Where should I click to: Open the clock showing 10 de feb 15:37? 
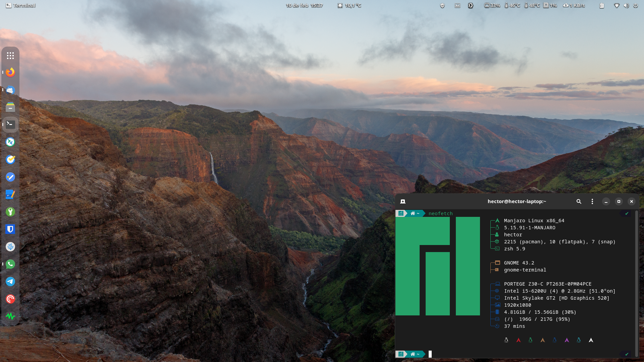tap(304, 5)
